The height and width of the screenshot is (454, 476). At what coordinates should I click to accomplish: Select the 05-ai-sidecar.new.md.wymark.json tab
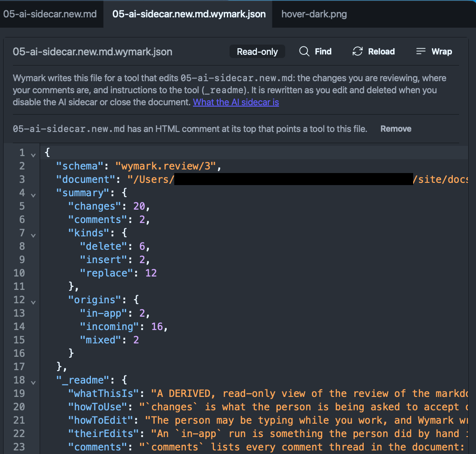click(x=189, y=14)
